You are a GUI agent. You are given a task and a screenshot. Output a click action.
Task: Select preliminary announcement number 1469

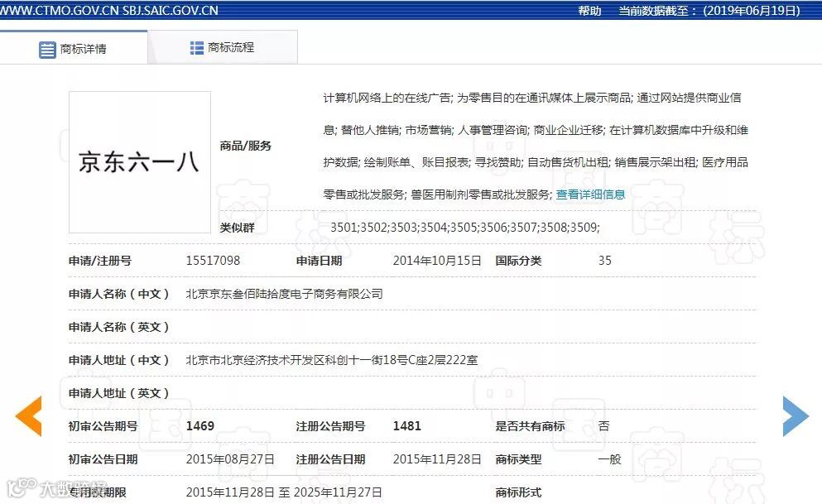pyautogui.click(x=199, y=426)
